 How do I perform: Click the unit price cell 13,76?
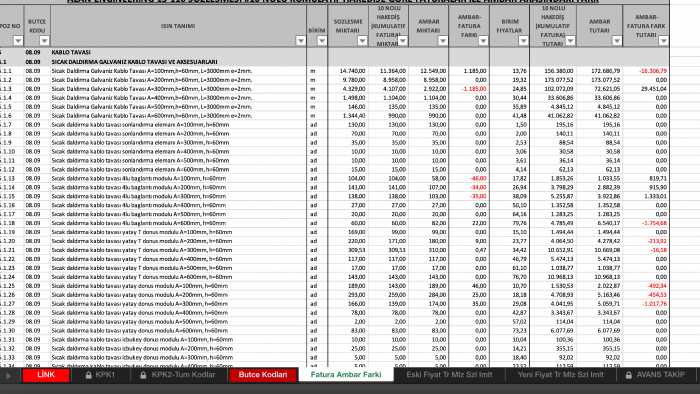509,71
